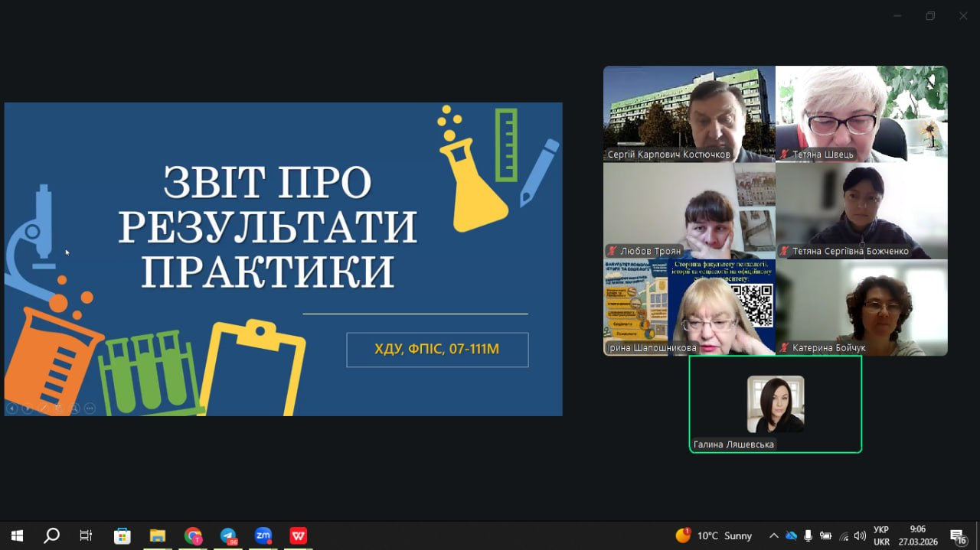The height and width of the screenshot is (550, 980).
Task: Minimize the Zoom meeting window
Action: tap(897, 16)
